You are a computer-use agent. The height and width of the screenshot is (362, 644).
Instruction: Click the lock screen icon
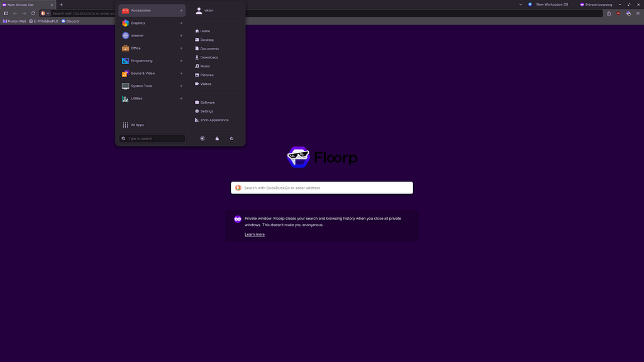tap(217, 139)
